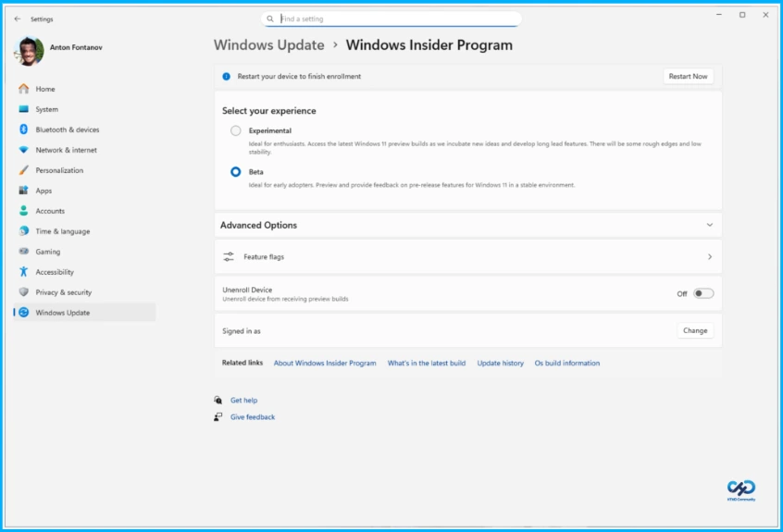This screenshot has width=783, height=532.
Task: Open Personalization settings label
Action: click(x=59, y=170)
